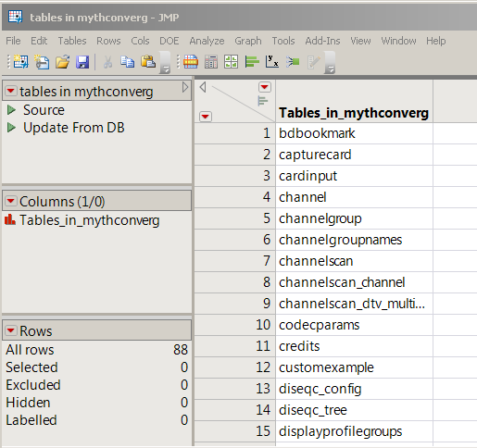Click the All rows count label
Image resolution: width=477 pixels, height=448 pixels.
click(30, 350)
